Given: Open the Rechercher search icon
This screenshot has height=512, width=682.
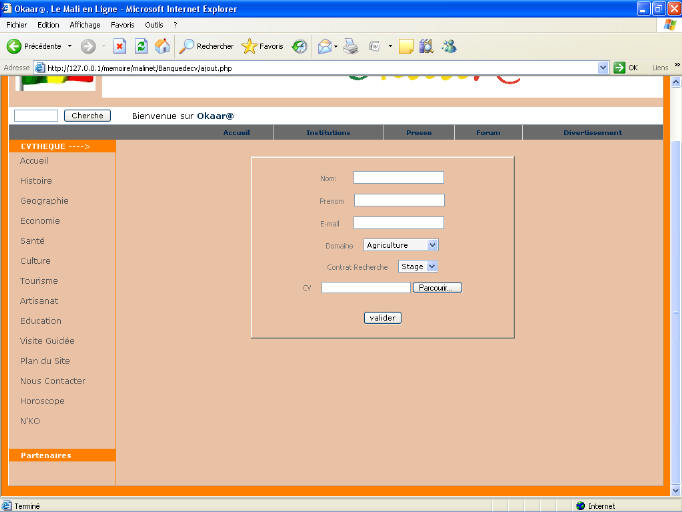Looking at the screenshot, I should click(x=187, y=46).
